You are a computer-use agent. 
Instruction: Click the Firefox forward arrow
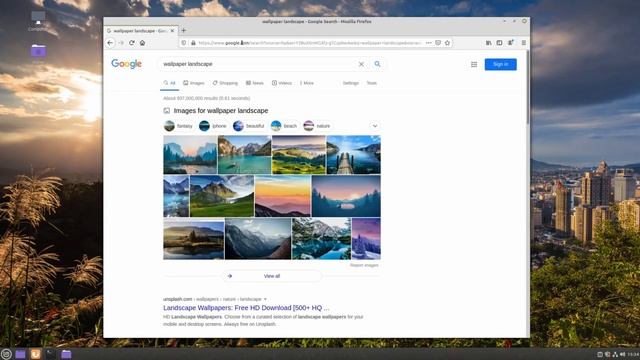121,42
